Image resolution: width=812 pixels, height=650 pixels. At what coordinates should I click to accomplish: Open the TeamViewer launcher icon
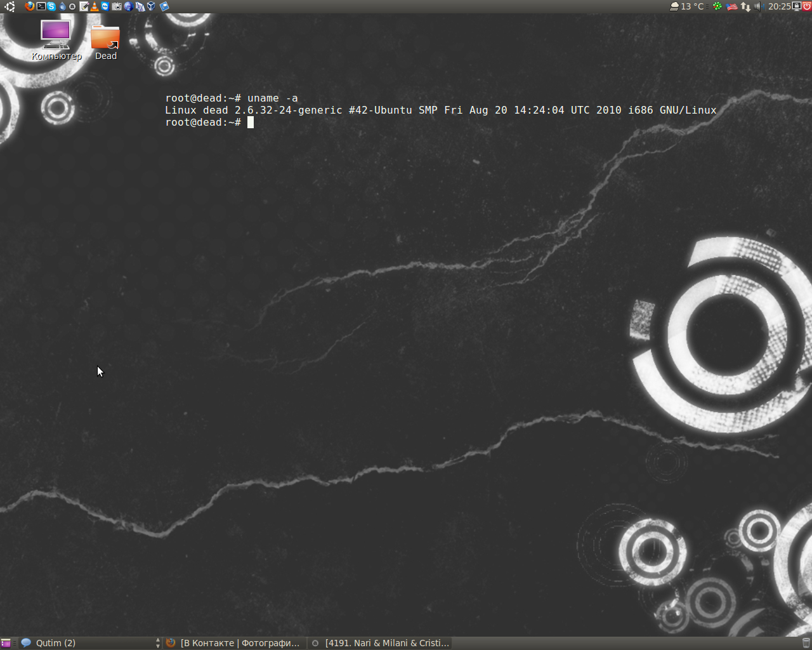pos(105,6)
